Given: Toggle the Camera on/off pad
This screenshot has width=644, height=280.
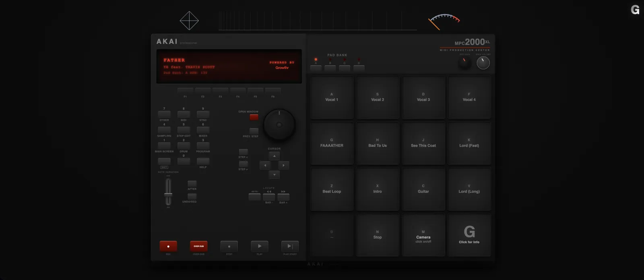Looking at the screenshot, I should 423,235.
